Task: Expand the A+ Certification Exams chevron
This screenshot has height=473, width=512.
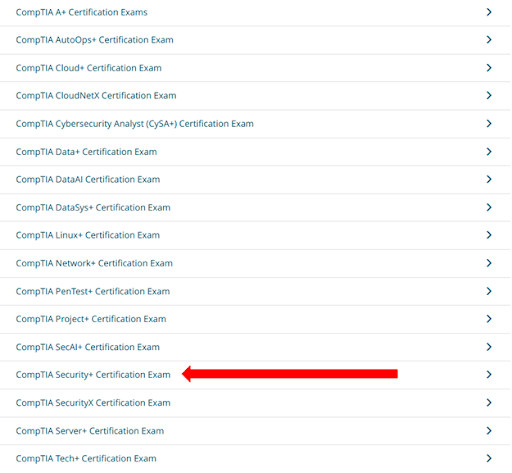Action: point(489,12)
